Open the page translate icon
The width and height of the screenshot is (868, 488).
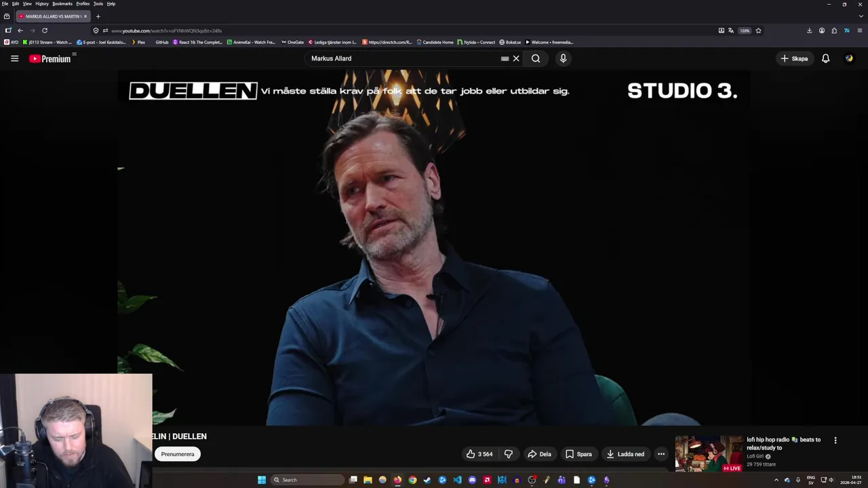[730, 30]
